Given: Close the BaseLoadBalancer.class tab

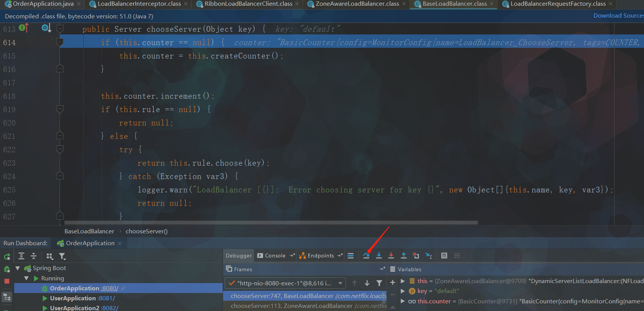Looking at the screenshot, I should [x=492, y=4].
